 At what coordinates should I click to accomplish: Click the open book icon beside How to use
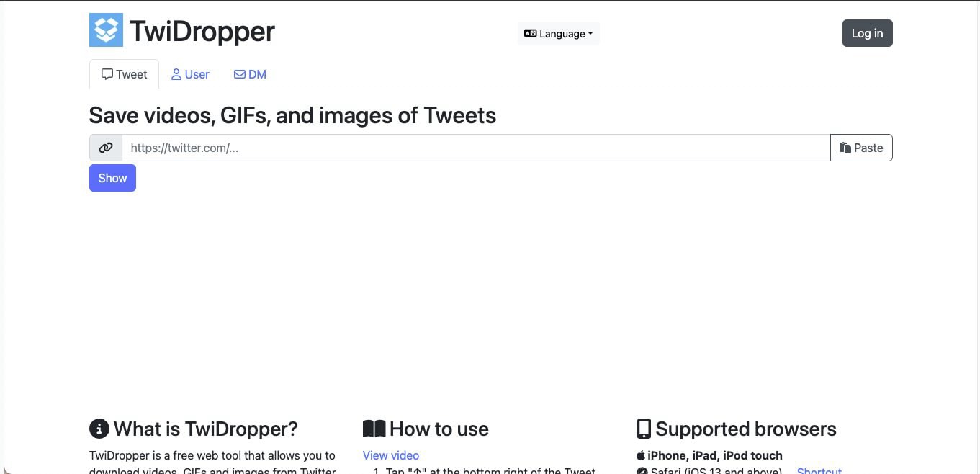[374, 428]
